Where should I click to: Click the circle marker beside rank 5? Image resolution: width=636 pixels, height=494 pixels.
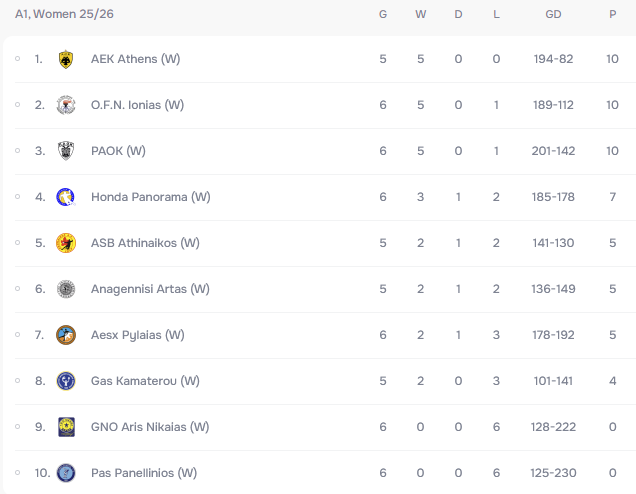pos(17,243)
